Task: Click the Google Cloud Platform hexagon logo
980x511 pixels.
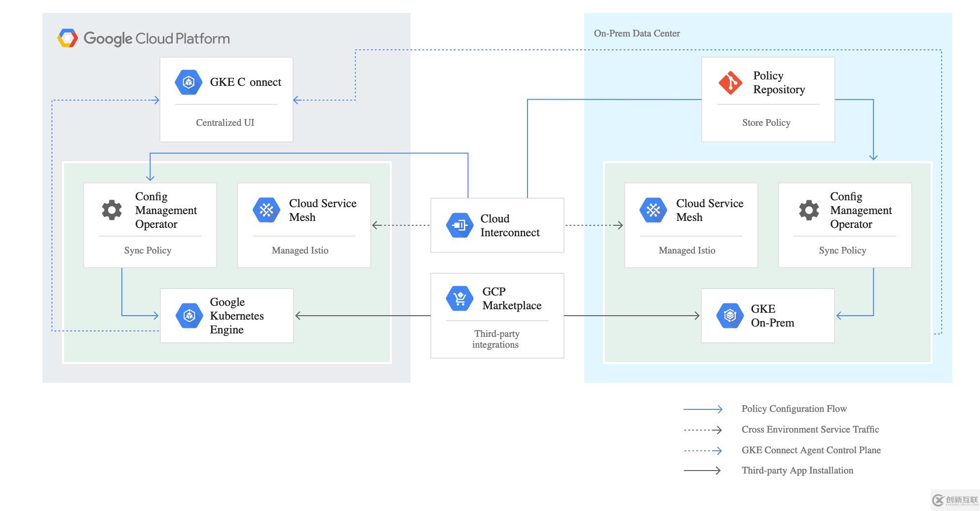Action: click(68, 38)
